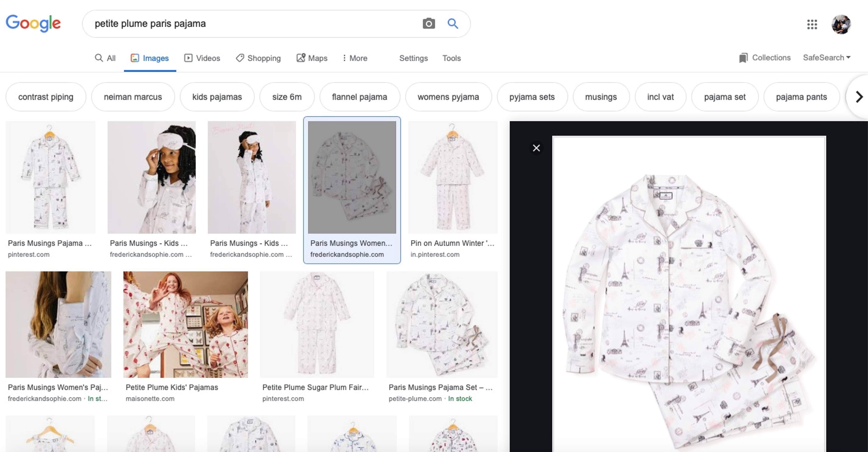Click the blue magnifier search button

453,24
